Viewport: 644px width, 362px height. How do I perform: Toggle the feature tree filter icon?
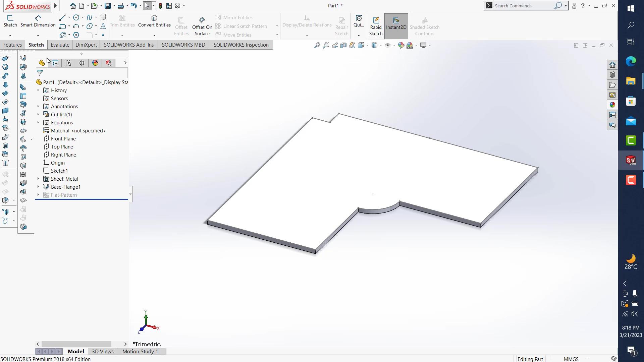(40, 73)
